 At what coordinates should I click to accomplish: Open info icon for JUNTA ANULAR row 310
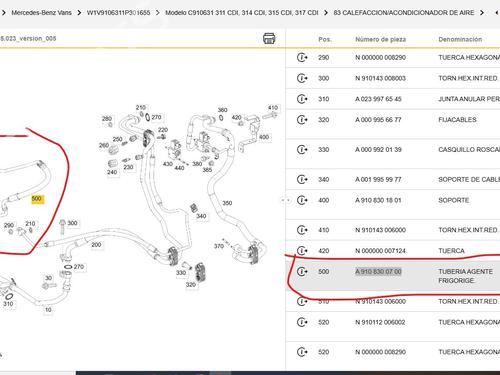click(x=302, y=99)
